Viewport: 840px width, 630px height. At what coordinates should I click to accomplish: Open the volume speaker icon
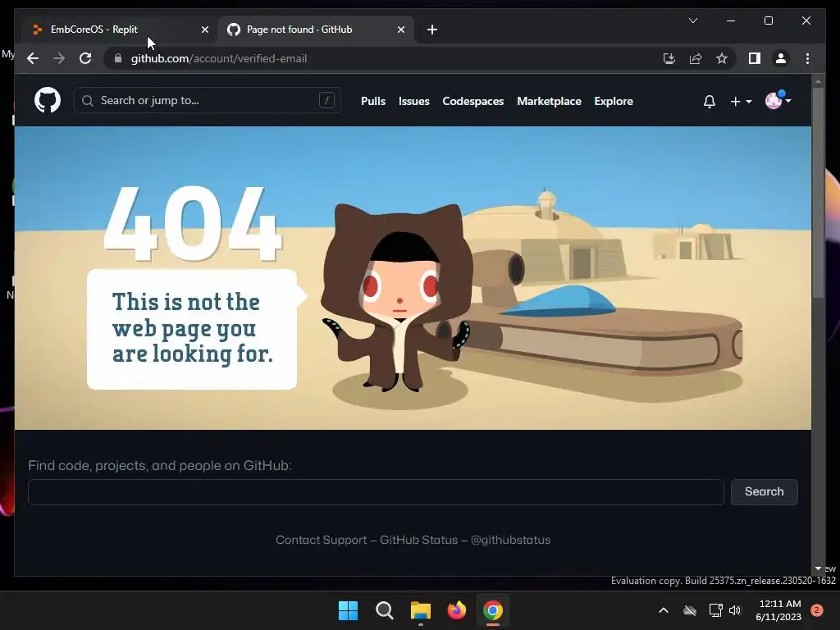[735, 610]
